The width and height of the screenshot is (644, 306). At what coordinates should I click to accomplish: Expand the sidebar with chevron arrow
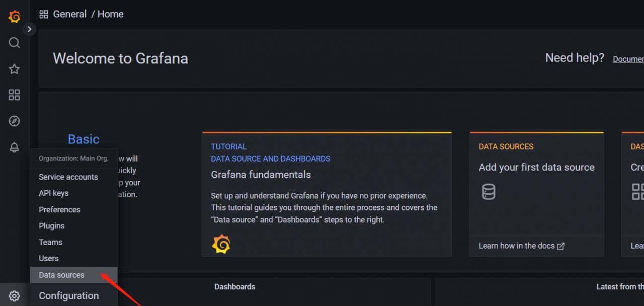[29, 29]
